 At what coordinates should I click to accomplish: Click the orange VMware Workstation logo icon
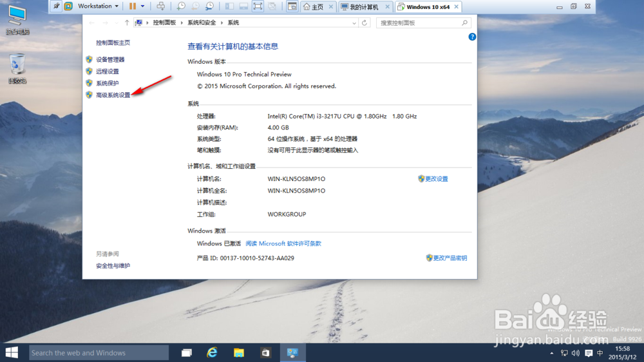click(x=69, y=6)
